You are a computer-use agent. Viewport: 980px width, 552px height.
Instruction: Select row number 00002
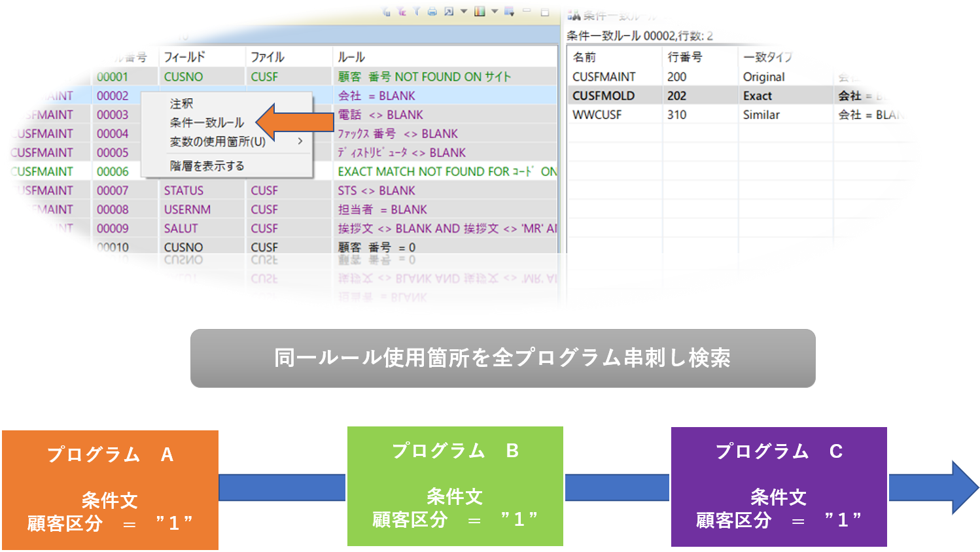[x=113, y=95]
